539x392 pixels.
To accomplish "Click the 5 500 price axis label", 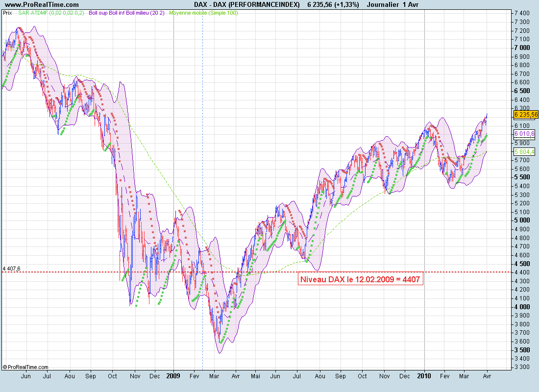I will click(522, 177).
